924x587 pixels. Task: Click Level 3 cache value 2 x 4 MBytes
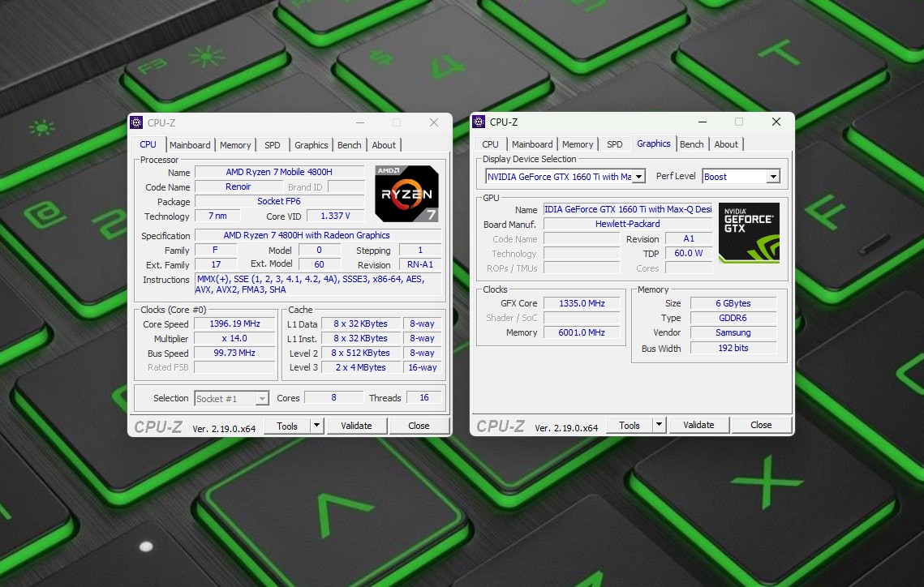coord(361,367)
